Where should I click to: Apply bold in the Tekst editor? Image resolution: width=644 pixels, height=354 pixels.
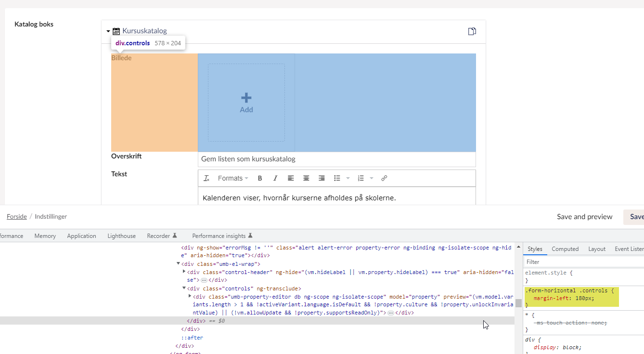pos(260,178)
